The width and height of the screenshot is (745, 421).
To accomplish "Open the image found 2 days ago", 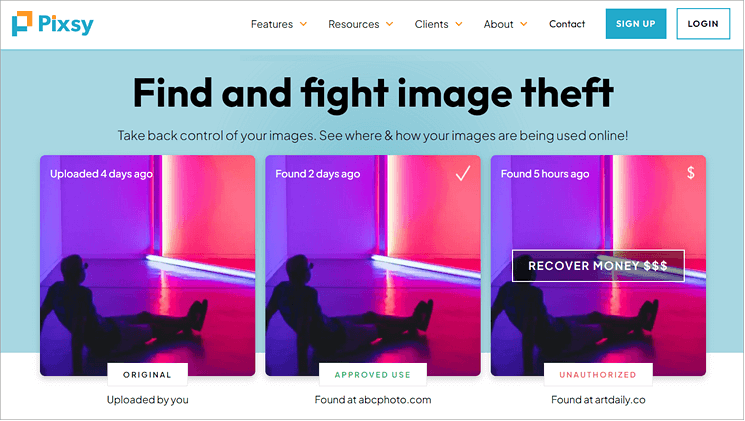I will click(x=372, y=265).
